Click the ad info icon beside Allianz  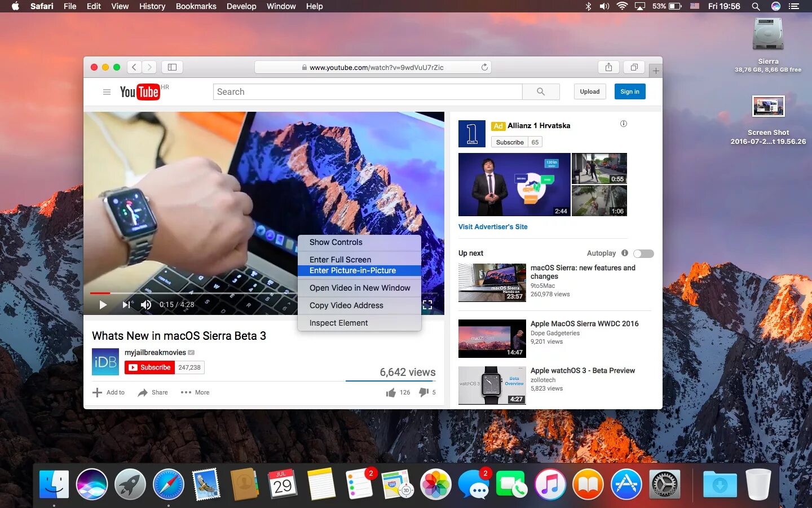[624, 124]
